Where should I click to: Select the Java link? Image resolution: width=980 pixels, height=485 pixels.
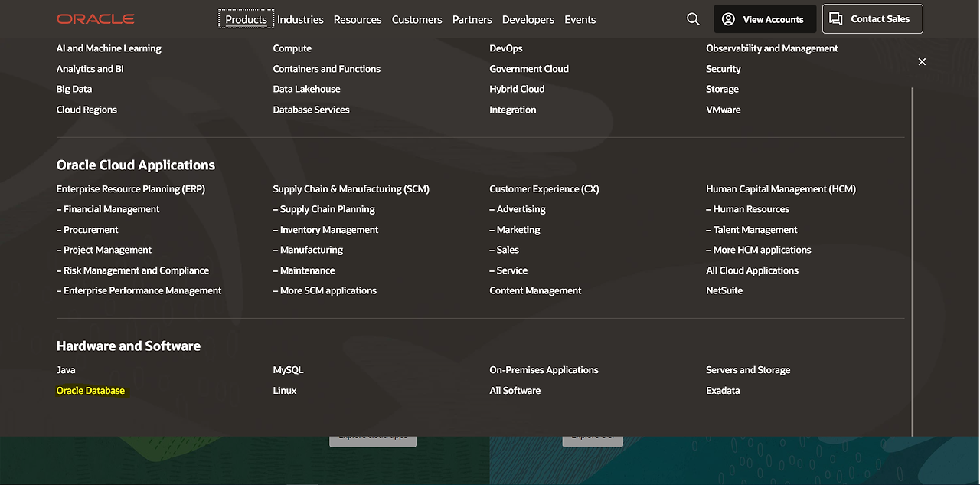coord(66,370)
